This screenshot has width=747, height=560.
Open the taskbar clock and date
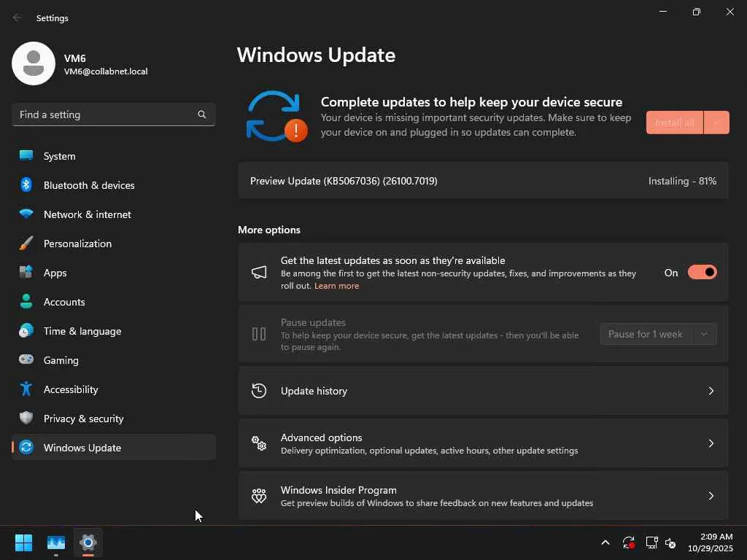click(x=711, y=542)
